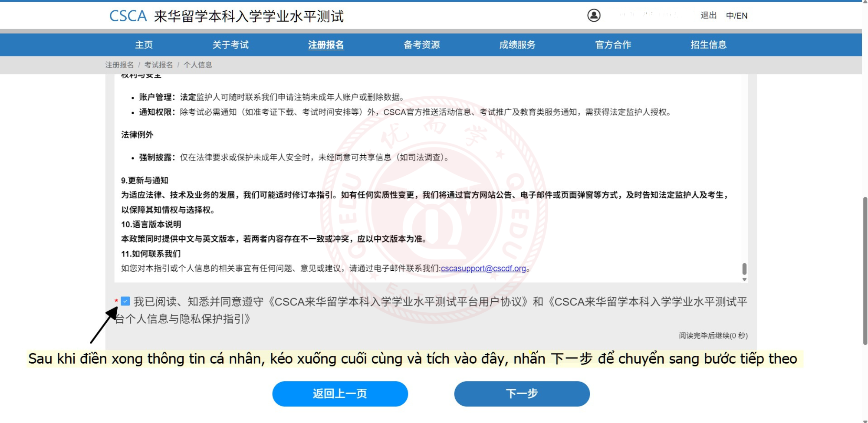Go to 备考资源 in the nav bar
Screen dimensions: 868x423
click(421, 45)
